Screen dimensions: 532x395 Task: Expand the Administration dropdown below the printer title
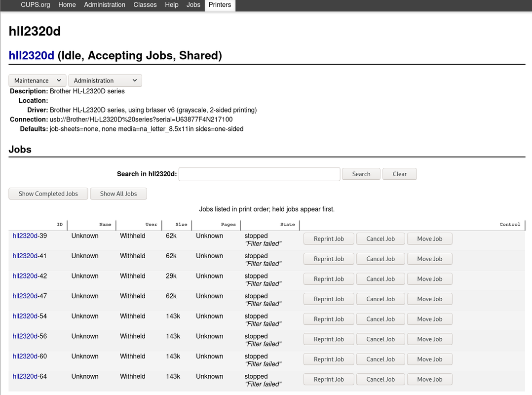click(x=105, y=80)
